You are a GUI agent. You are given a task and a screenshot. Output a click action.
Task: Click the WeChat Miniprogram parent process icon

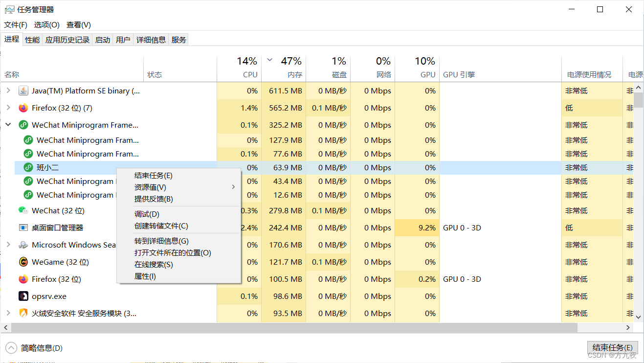point(23,125)
